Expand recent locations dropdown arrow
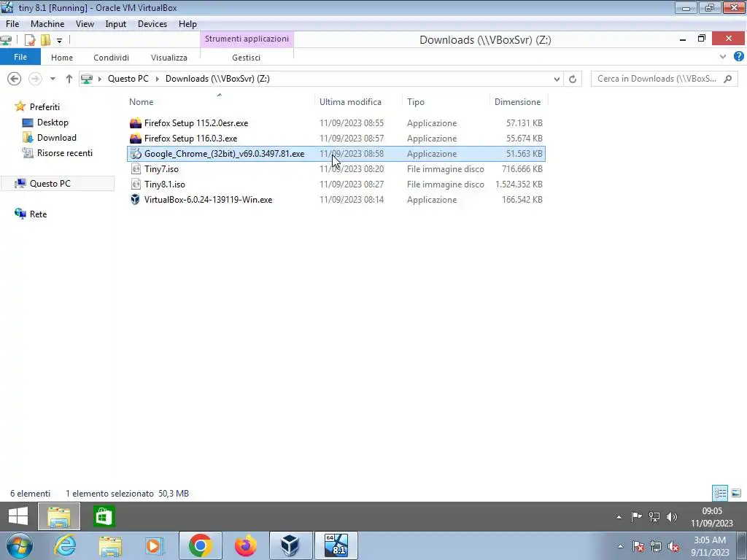The image size is (747, 560). click(53, 79)
